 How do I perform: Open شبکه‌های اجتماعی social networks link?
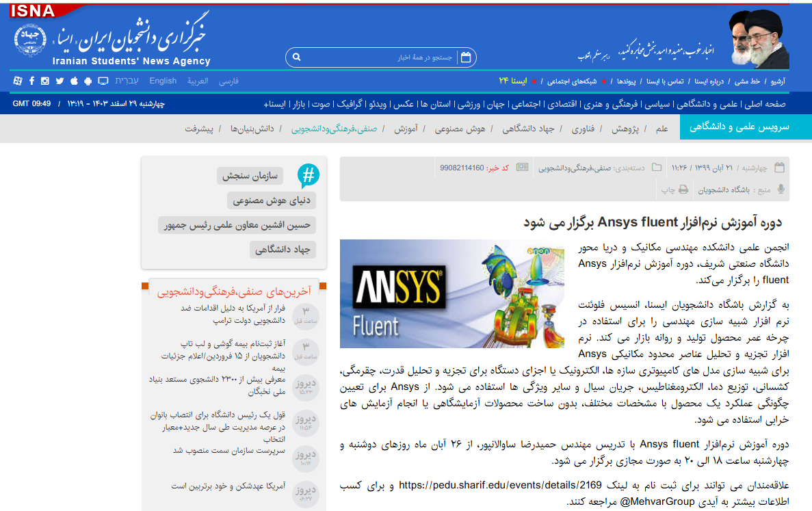click(x=572, y=81)
